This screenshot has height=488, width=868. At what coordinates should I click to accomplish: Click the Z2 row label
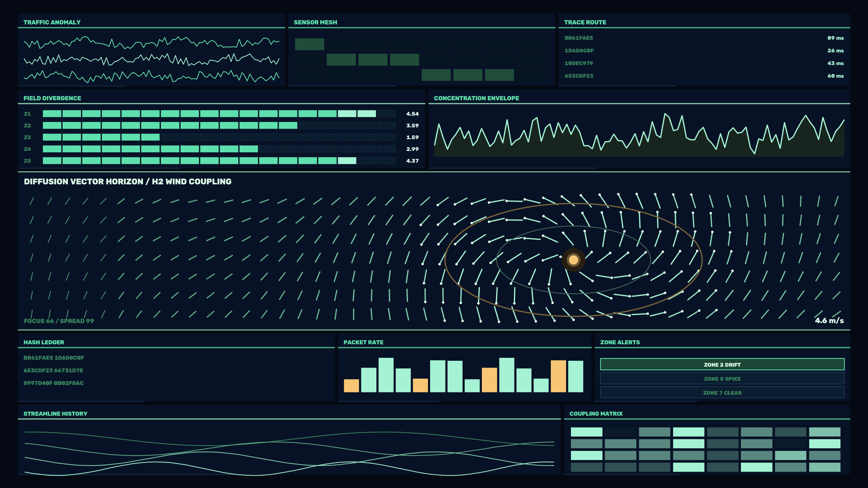(x=27, y=126)
